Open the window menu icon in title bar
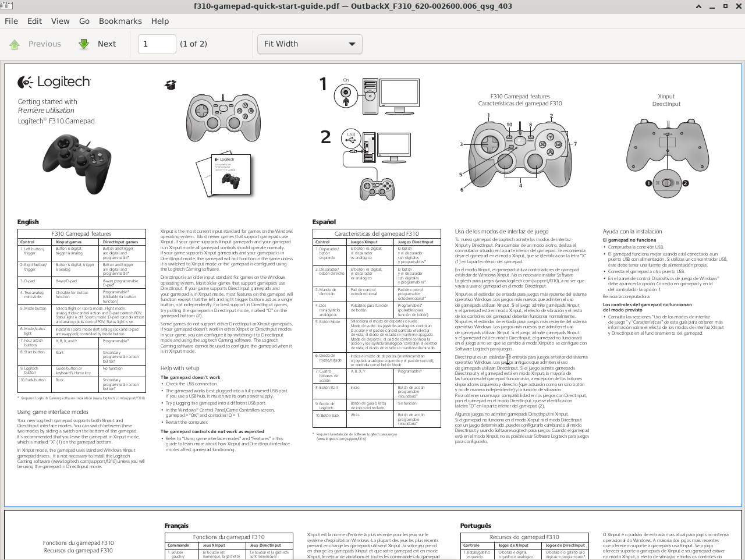Viewport: 745px width, 560px height. [x=6, y=6]
